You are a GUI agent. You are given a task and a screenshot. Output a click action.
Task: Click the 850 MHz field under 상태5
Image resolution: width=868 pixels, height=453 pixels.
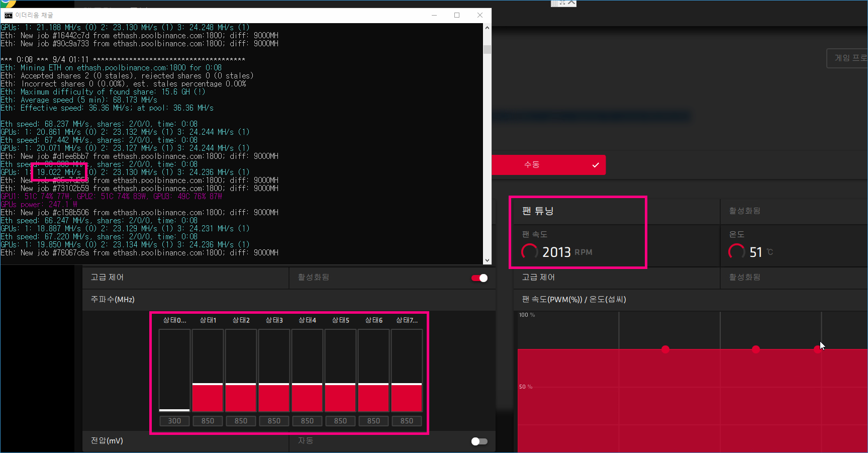click(x=340, y=421)
